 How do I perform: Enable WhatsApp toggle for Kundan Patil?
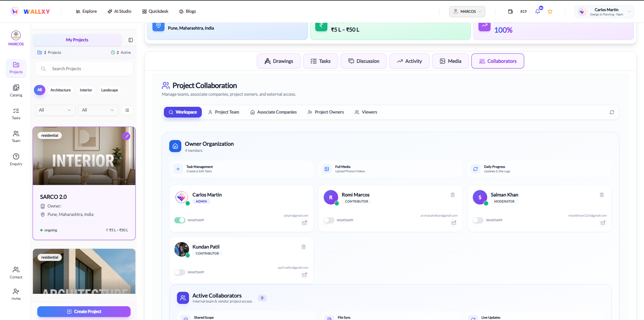point(180,272)
